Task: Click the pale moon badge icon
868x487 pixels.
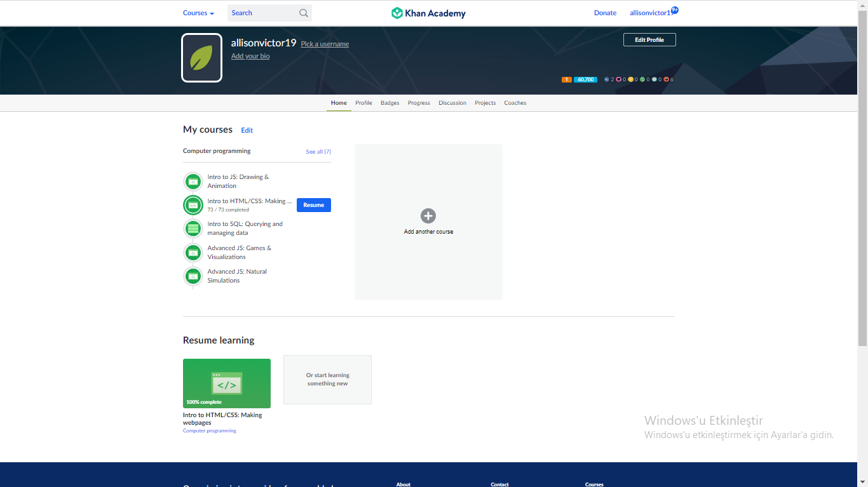Action: pos(654,79)
